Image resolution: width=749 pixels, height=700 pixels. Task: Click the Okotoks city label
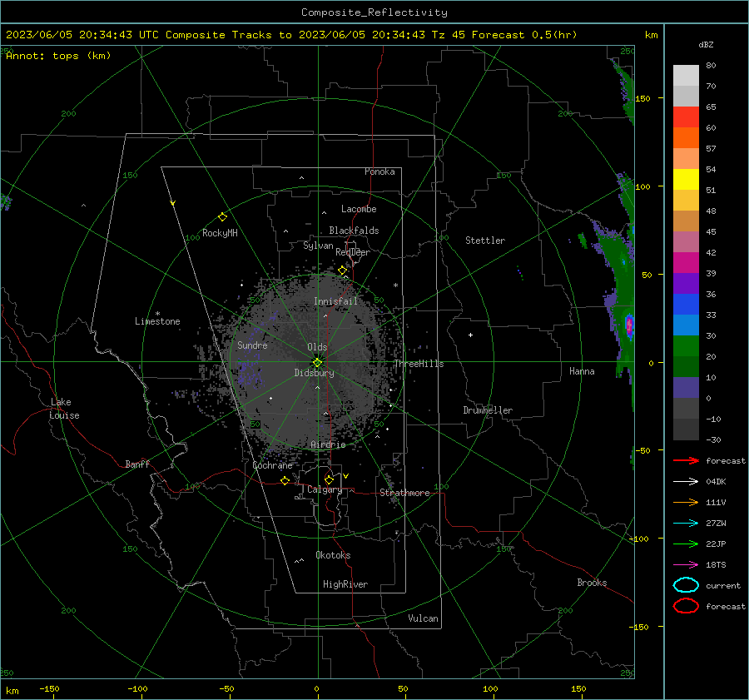click(333, 555)
